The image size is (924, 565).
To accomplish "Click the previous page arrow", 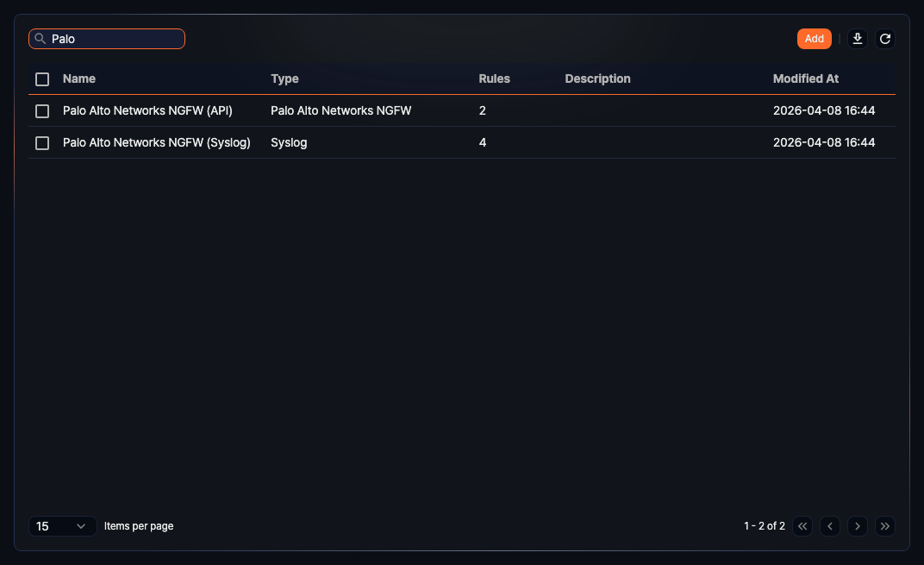I will [x=829, y=525].
